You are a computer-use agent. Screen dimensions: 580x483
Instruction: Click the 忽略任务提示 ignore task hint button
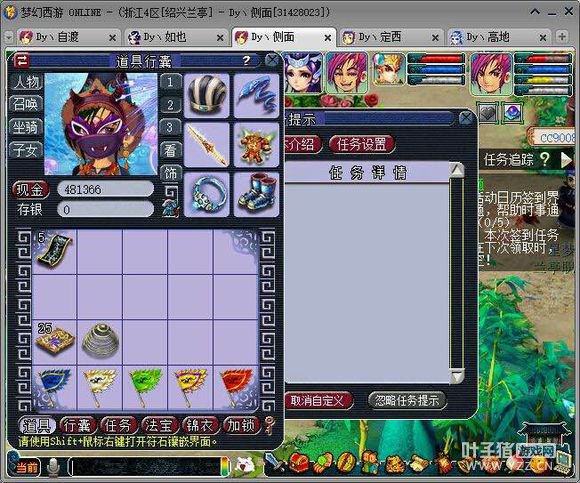click(407, 401)
